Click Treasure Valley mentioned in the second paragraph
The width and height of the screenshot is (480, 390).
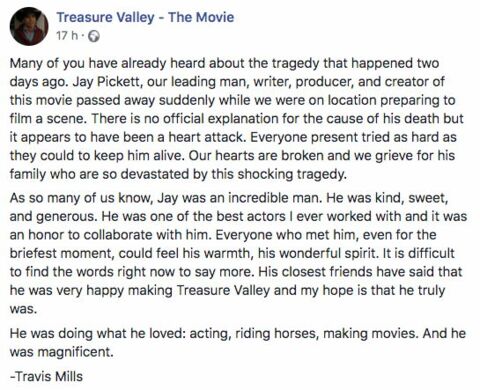pyautogui.click(x=223, y=290)
